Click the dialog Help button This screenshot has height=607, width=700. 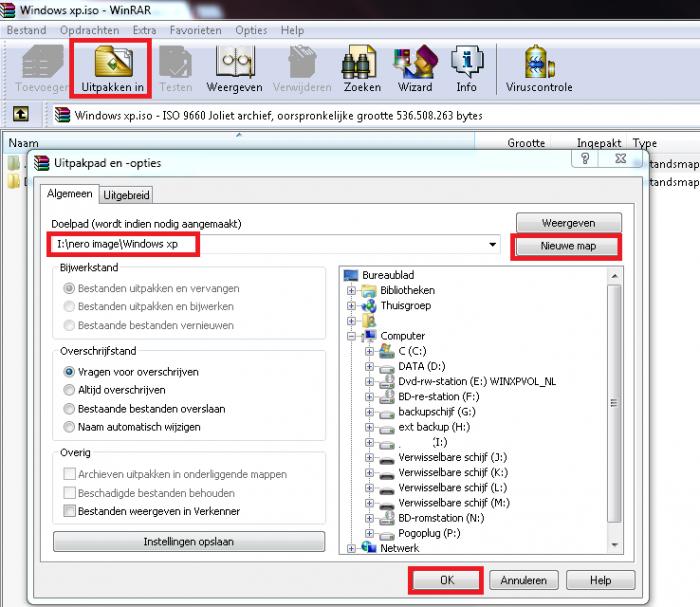(600, 580)
